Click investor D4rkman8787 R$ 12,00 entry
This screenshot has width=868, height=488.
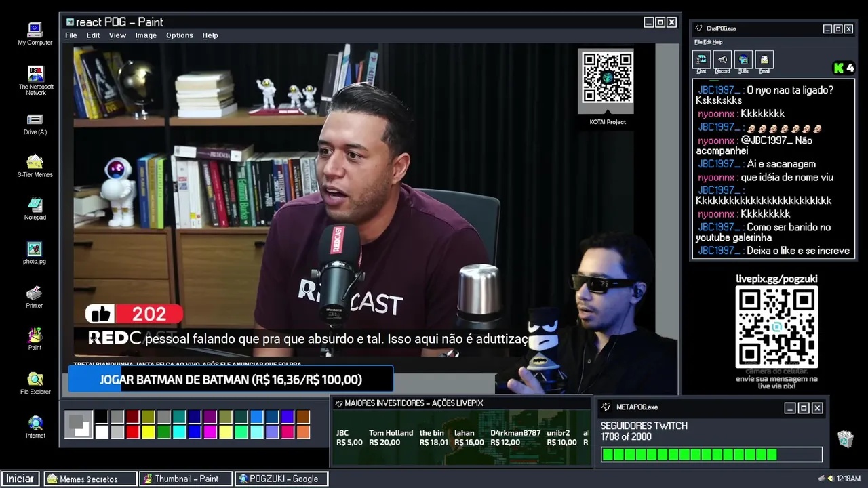515,437
